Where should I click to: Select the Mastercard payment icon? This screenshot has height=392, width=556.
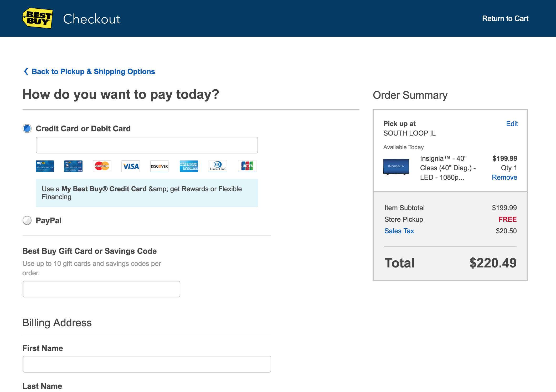[x=102, y=166]
